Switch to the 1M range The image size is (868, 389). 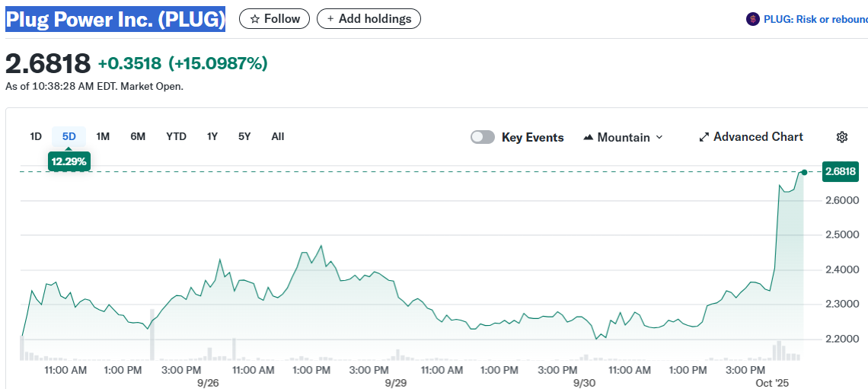pos(103,136)
